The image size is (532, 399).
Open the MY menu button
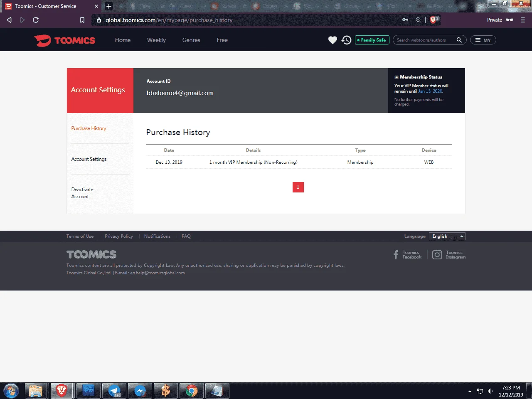[x=483, y=40]
